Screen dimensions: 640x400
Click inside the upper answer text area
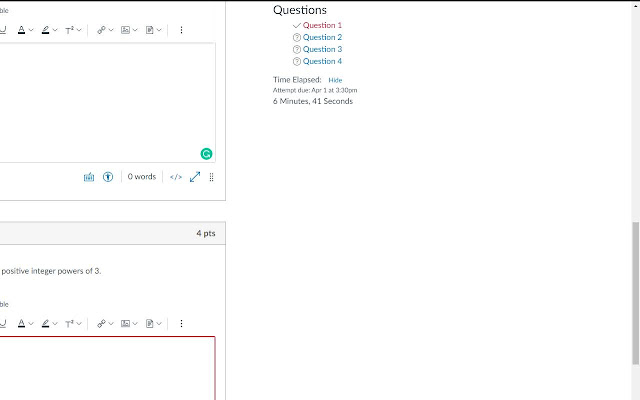tap(107, 102)
